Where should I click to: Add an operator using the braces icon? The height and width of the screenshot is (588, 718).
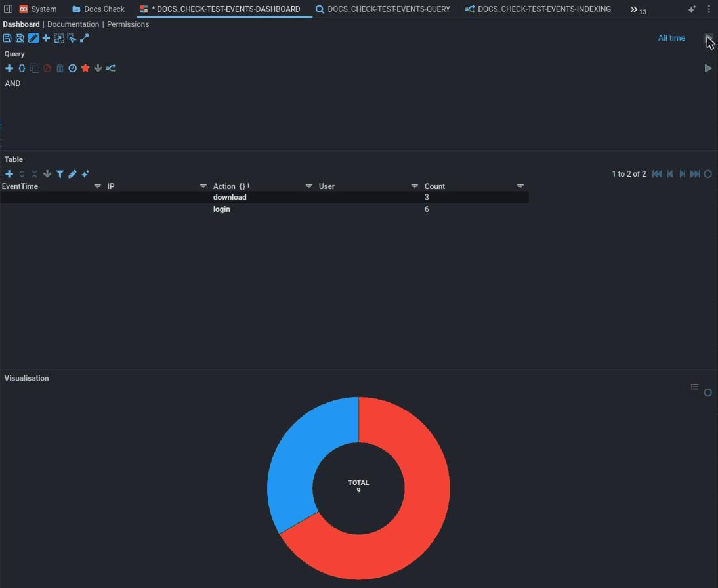(22, 68)
